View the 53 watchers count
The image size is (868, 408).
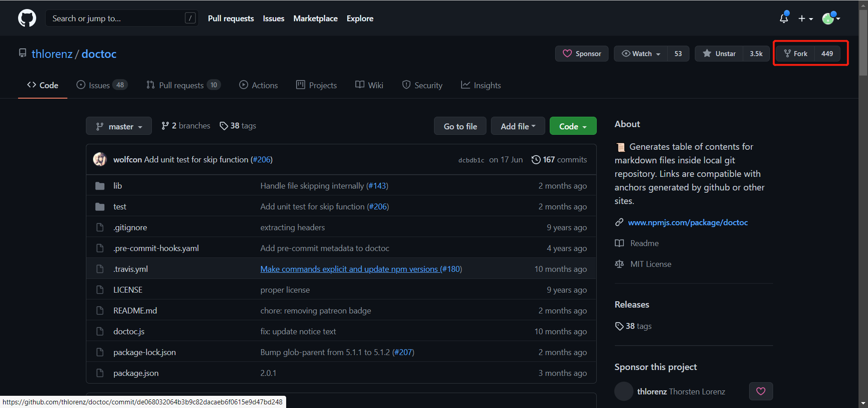click(678, 53)
